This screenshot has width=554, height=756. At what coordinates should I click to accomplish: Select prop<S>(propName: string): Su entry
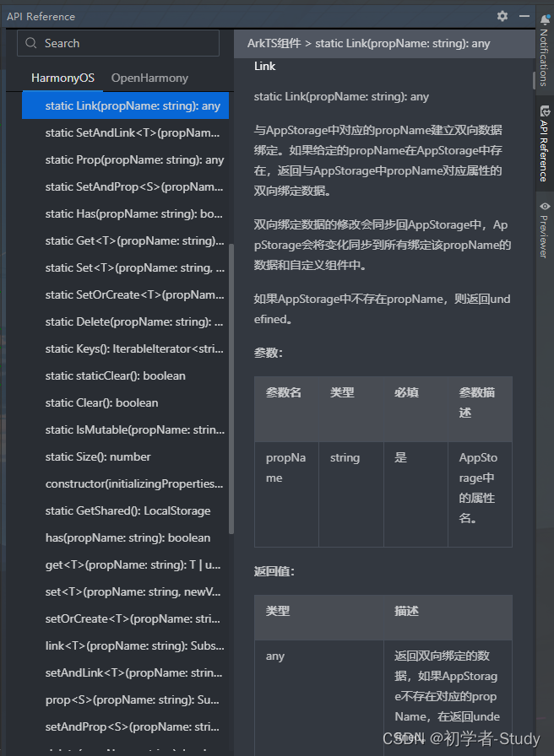click(126, 699)
